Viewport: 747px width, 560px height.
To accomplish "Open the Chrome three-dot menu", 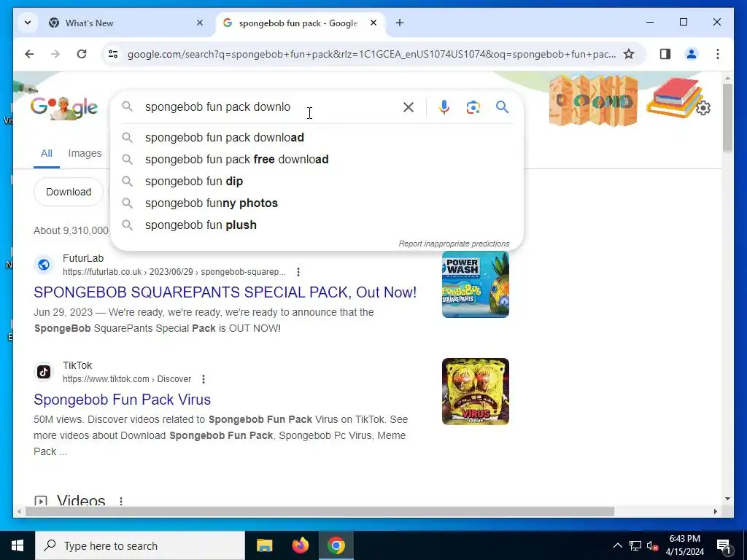I will click(718, 54).
